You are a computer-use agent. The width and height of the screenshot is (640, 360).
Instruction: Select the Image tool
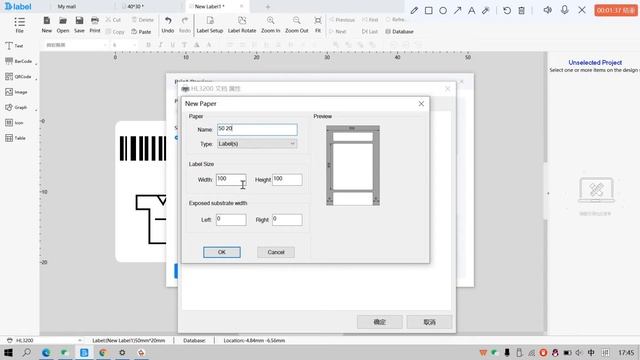click(16, 92)
